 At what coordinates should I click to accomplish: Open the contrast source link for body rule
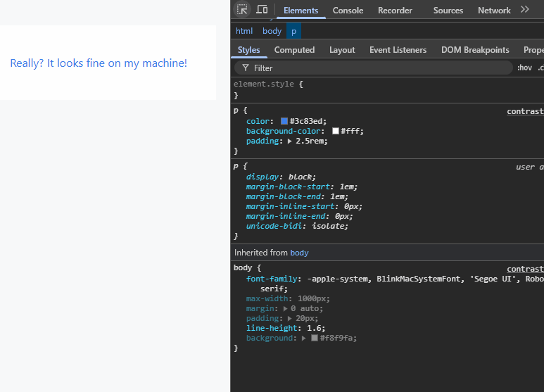(525, 269)
